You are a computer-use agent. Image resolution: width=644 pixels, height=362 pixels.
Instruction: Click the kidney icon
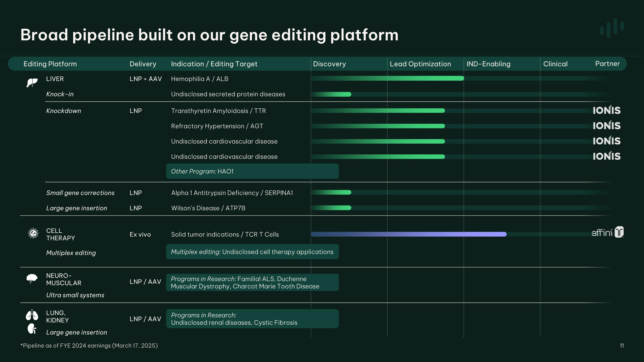(32, 329)
